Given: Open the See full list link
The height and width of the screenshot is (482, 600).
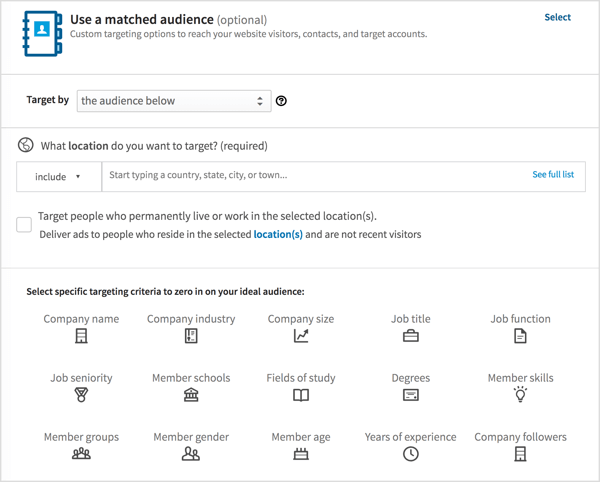Looking at the screenshot, I should [x=553, y=175].
